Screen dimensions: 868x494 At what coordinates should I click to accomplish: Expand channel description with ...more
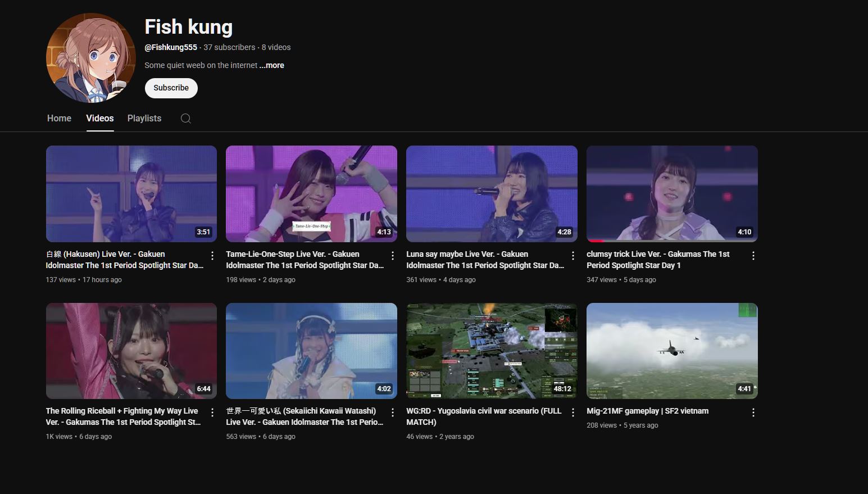272,65
